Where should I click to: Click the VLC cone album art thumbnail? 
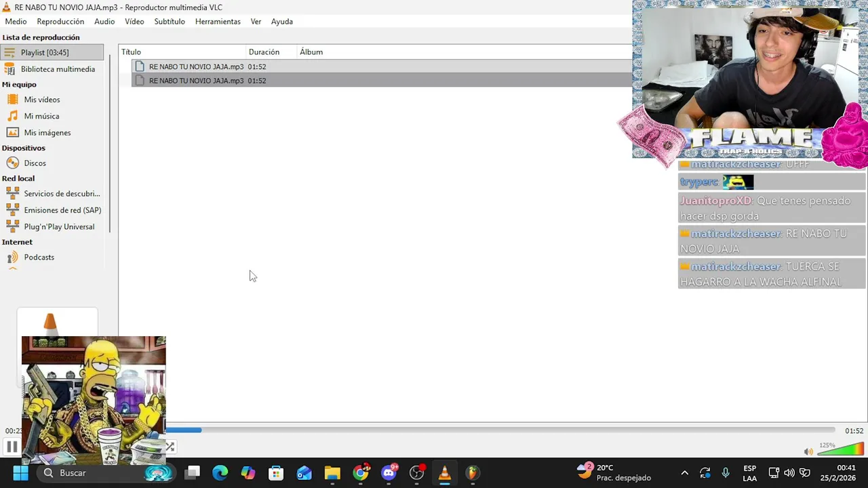click(x=57, y=323)
